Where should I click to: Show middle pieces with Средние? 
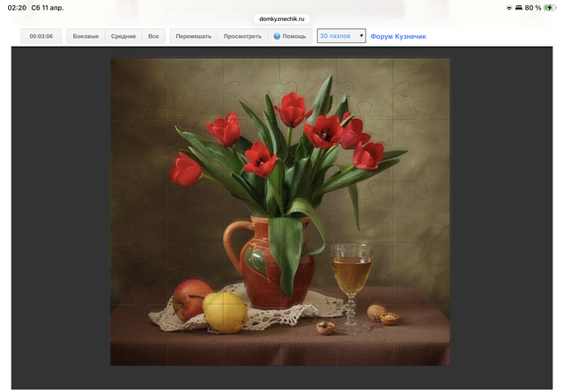point(123,37)
